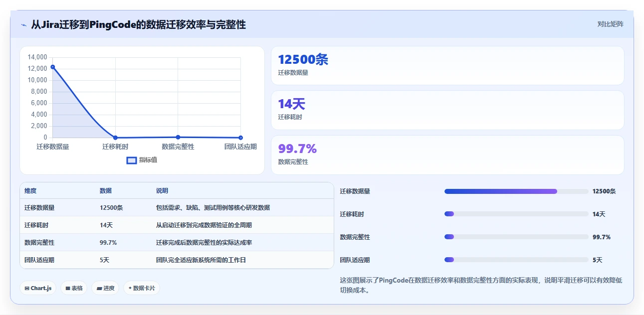Screen dimensions: 644x315
Task: Click the lightning icon beside the title
Action: [23, 25]
